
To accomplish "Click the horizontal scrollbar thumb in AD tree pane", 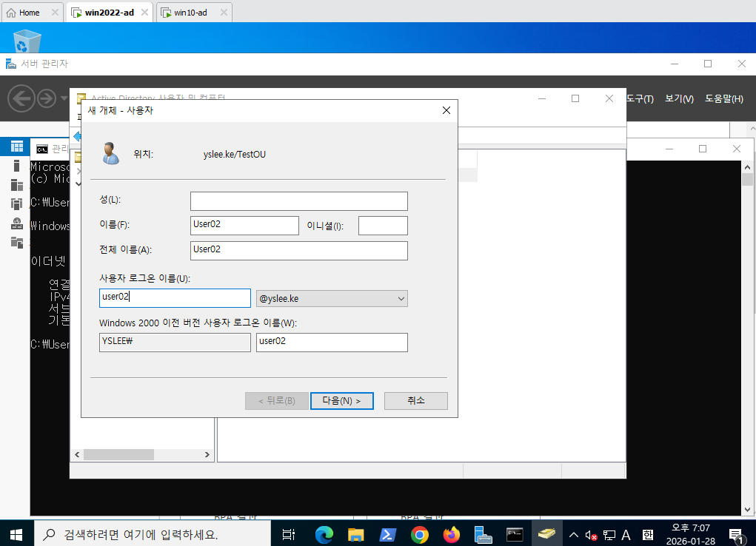I will pyautogui.click(x=118, y=454).
